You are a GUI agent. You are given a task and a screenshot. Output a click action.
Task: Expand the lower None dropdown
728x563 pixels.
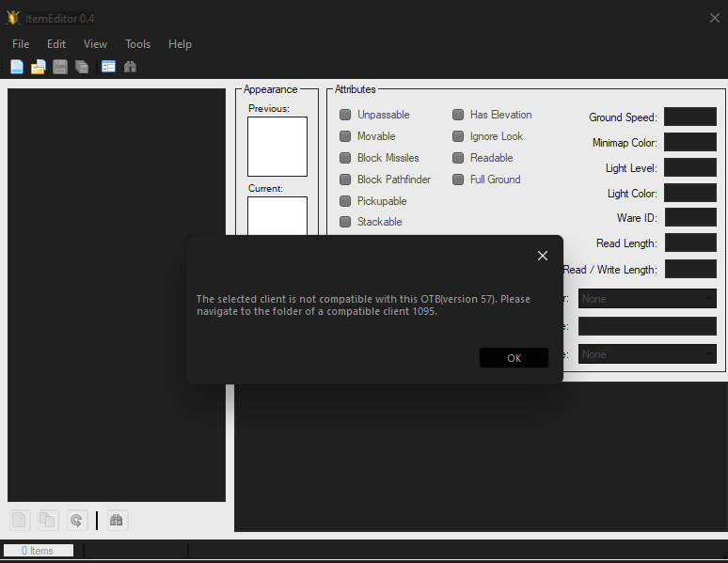click(647, 354)
